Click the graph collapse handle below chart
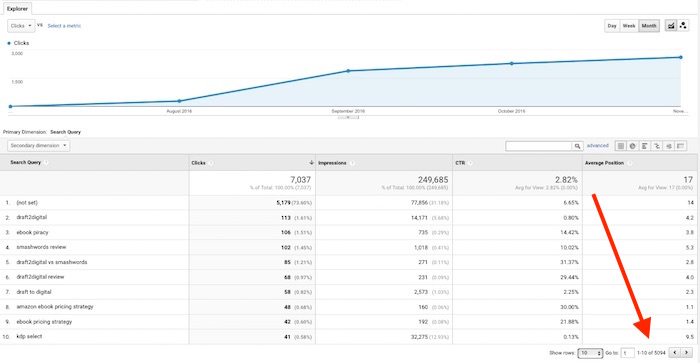This screenshot has height=363, width=700. click(348, 117)
